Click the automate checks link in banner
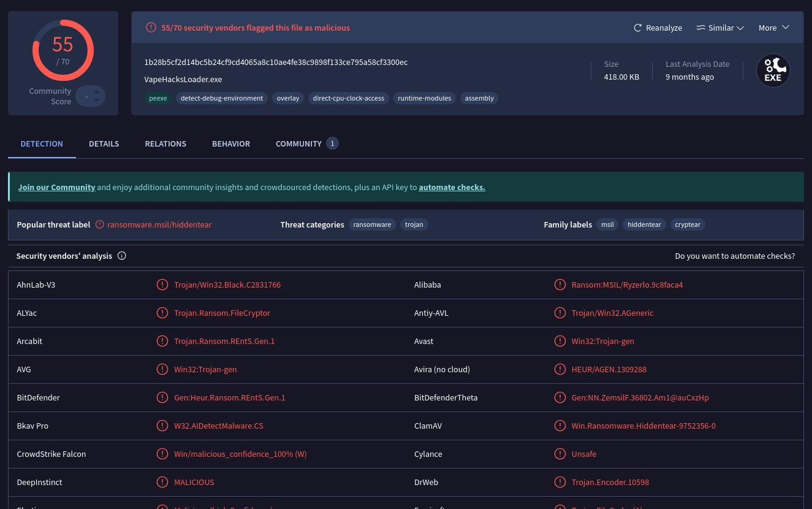812x509 pixels. click(x=452, y=187)
